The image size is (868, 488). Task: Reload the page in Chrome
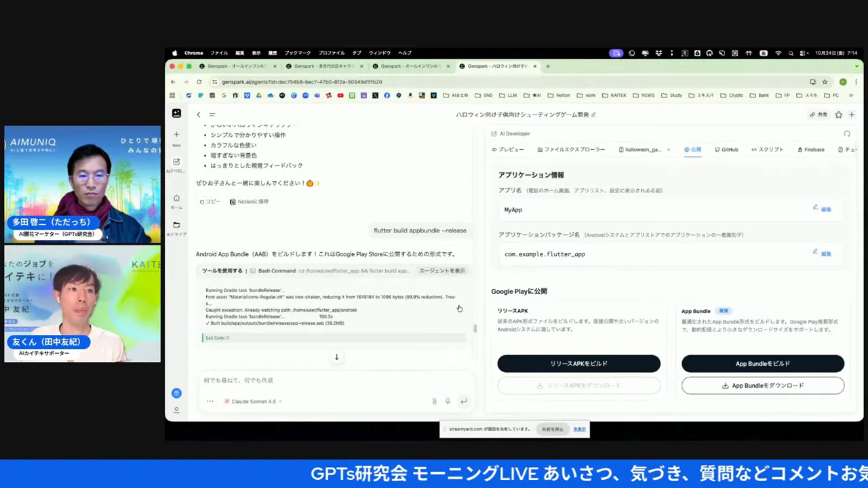199,82
